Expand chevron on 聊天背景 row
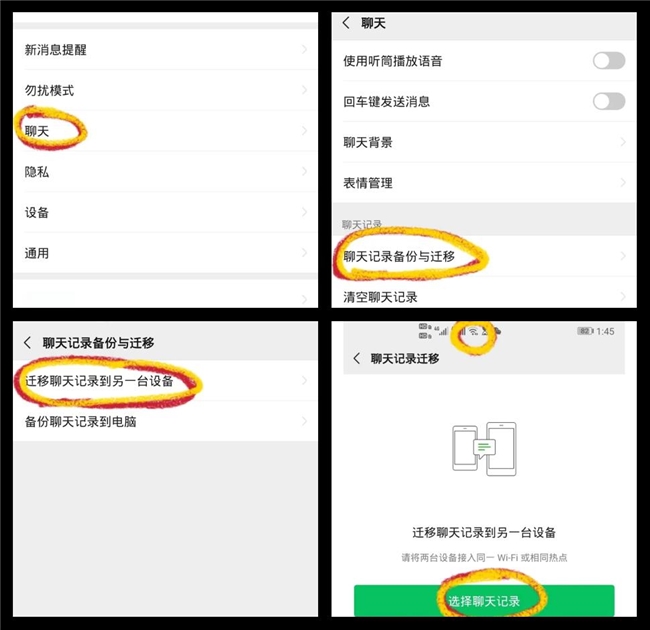This screenshot has height=630, width=650. coord(623,142)
